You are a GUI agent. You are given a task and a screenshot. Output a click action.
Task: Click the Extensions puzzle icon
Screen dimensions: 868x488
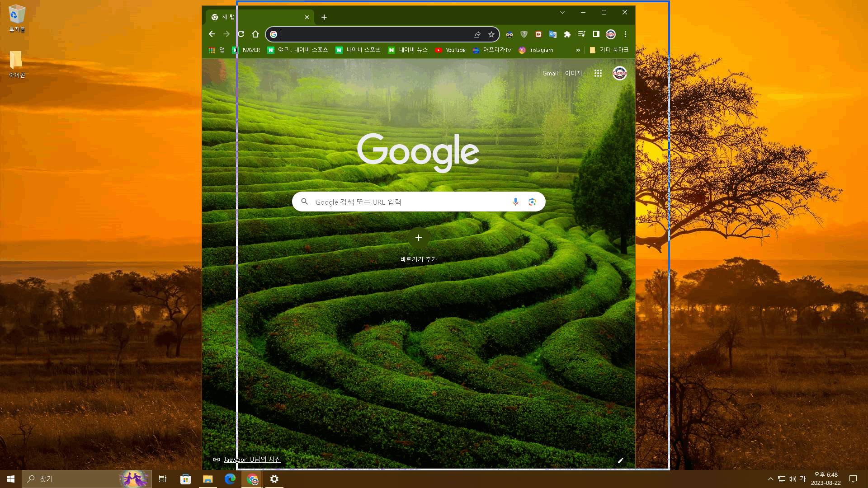[x=567, y=34]
